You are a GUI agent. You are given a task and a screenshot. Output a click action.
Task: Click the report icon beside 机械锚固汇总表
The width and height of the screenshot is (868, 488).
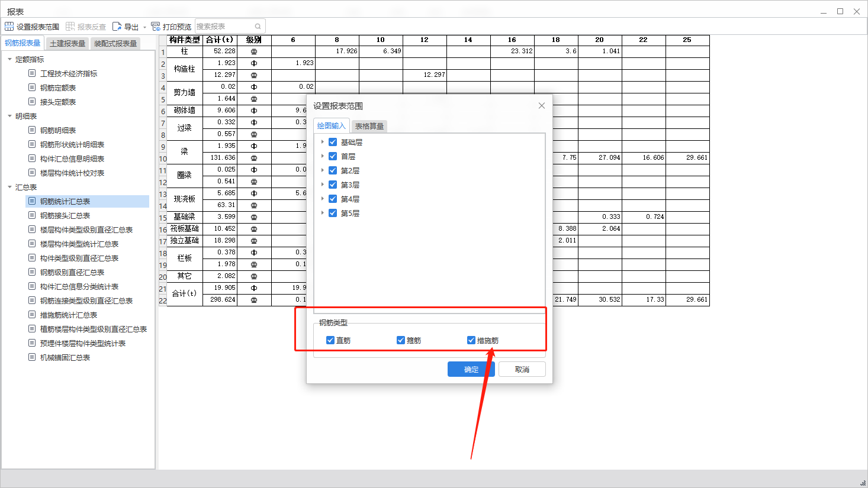coord(32,357)
